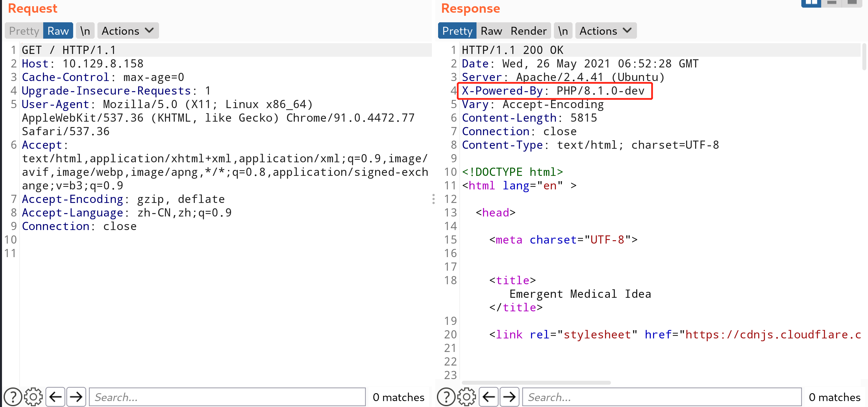Screen dimensions: 868x407
Task: Toggle \n non-printable chars in Request
Action: tap(85, 31)
